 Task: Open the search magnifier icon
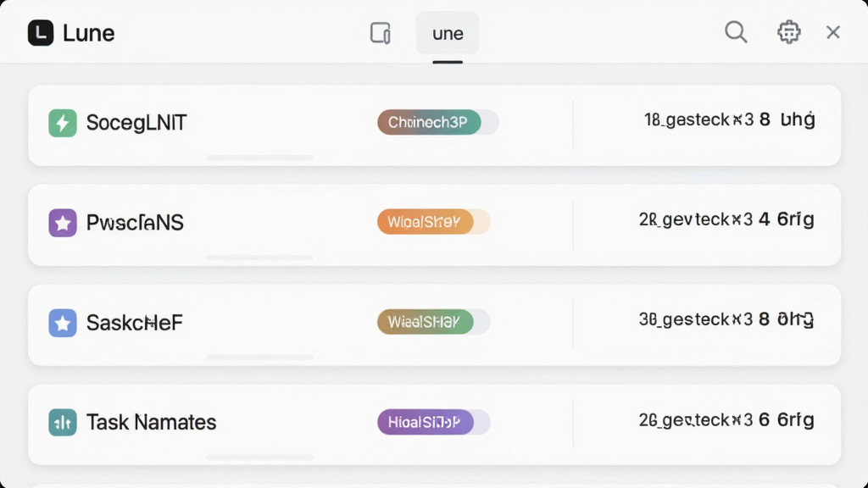coord(736,32)
